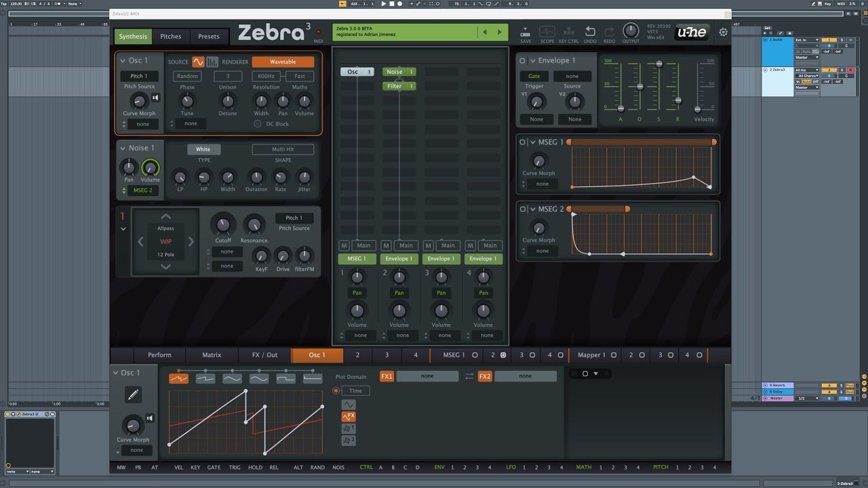The height and width of the screenshot is (488, 868).
Task: Collapse the Noise 1 panel chevron
Action: [123, 148]
